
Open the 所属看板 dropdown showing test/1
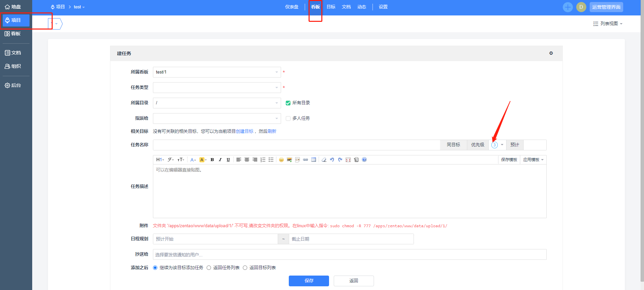[x=217, y=72]
